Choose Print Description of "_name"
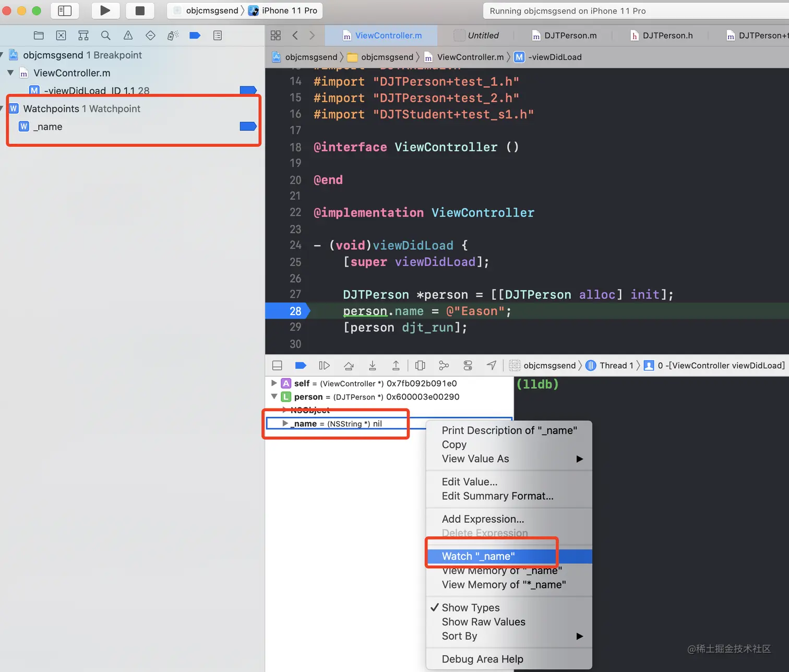This screenshot has height=672, width=789. point(509,430)
